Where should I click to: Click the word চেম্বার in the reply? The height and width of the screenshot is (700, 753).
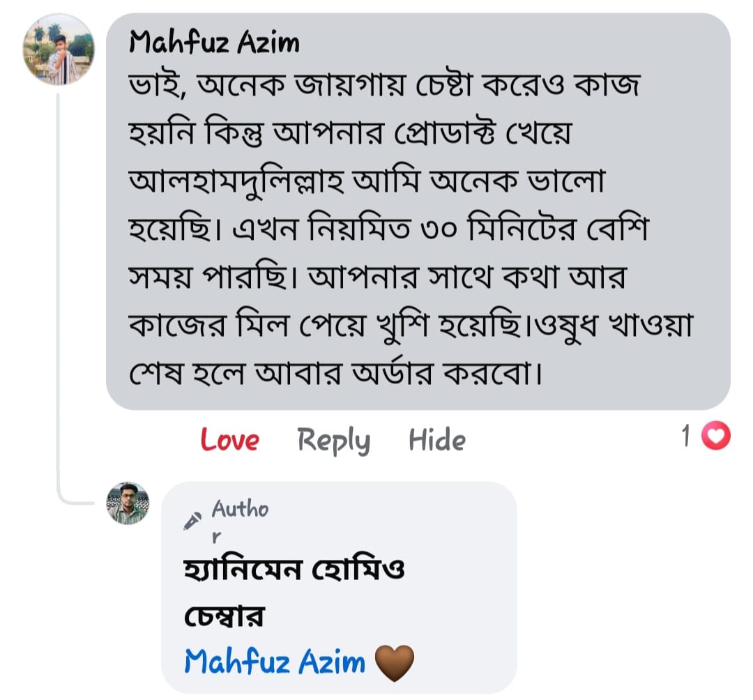227,616
